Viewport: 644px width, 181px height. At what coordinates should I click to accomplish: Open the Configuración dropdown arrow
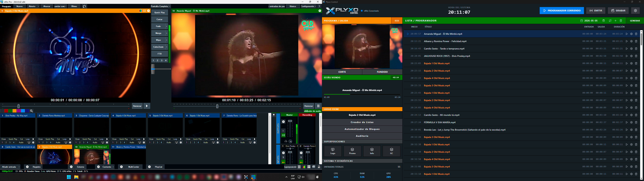tap(315, 6)
